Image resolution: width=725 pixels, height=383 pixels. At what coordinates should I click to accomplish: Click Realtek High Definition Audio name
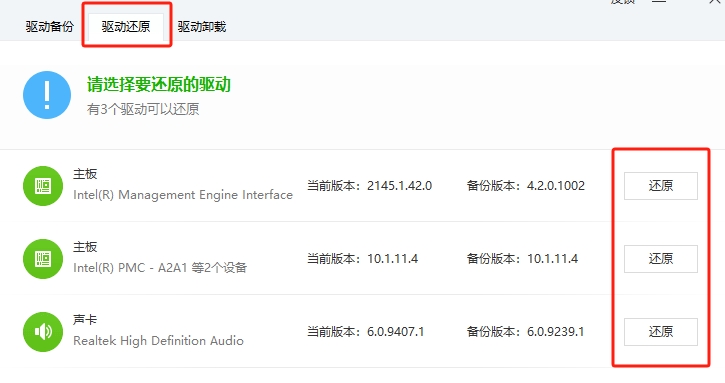[158, 341]
